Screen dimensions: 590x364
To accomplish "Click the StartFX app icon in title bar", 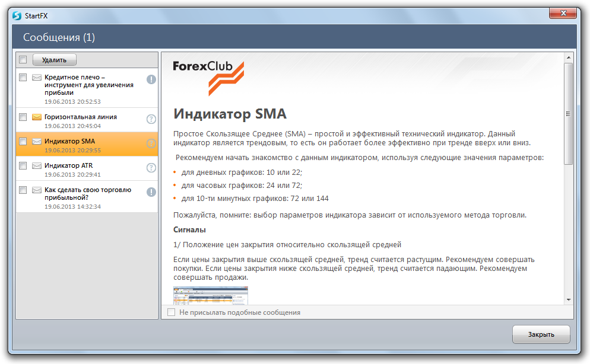I will (17, 15).
